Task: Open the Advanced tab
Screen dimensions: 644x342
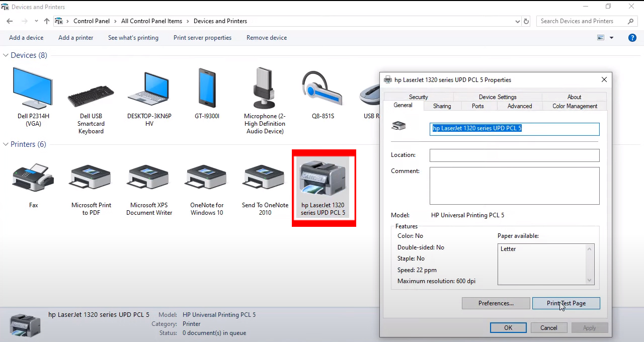Action: click(520, 106)
